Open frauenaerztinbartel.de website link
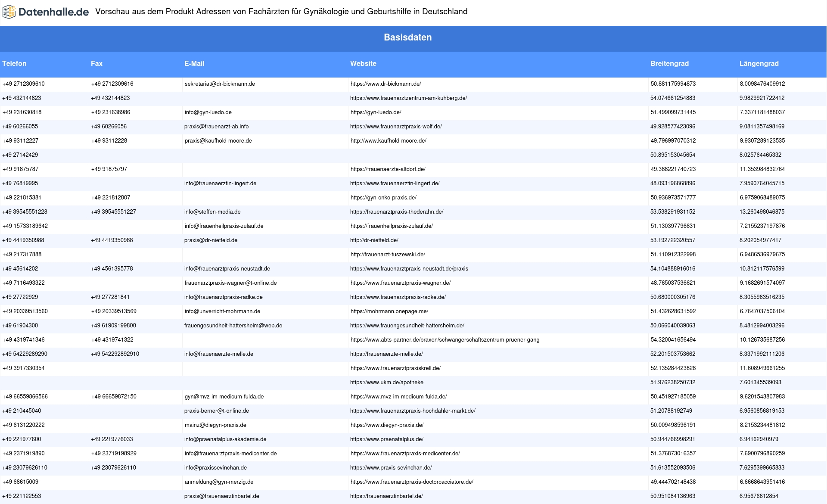This screenshot has width=827, height=504. 386,496
